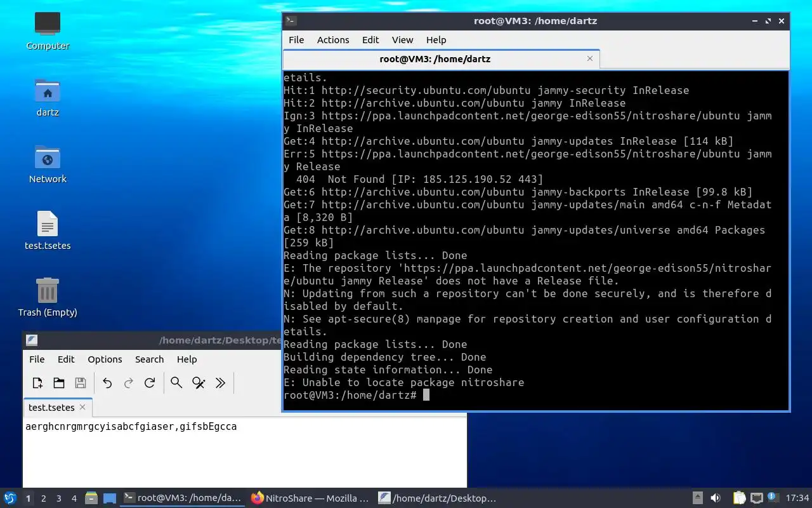Switch to workspace 3 on the pager
Screen dimensions: 812x508
[58, 498]
